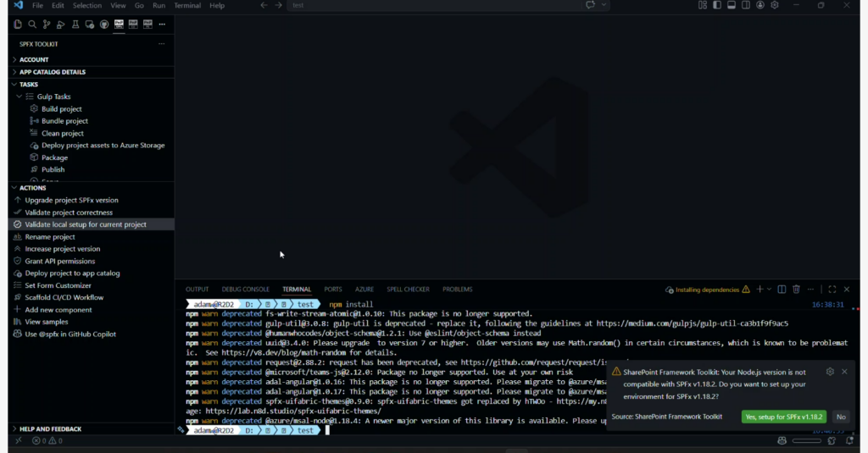Click the trash icon to kill terminal
Screen dimensions: 868x453
click(x=796, y=290)
